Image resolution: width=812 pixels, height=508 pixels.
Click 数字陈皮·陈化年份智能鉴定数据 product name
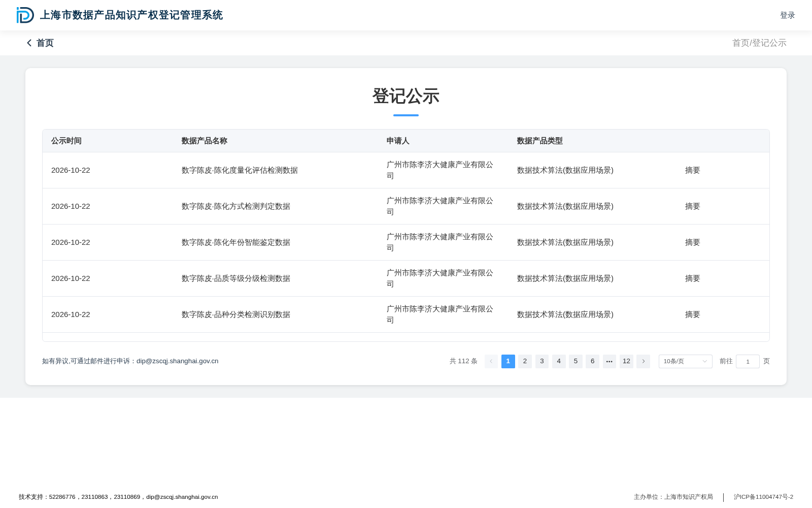236,242
